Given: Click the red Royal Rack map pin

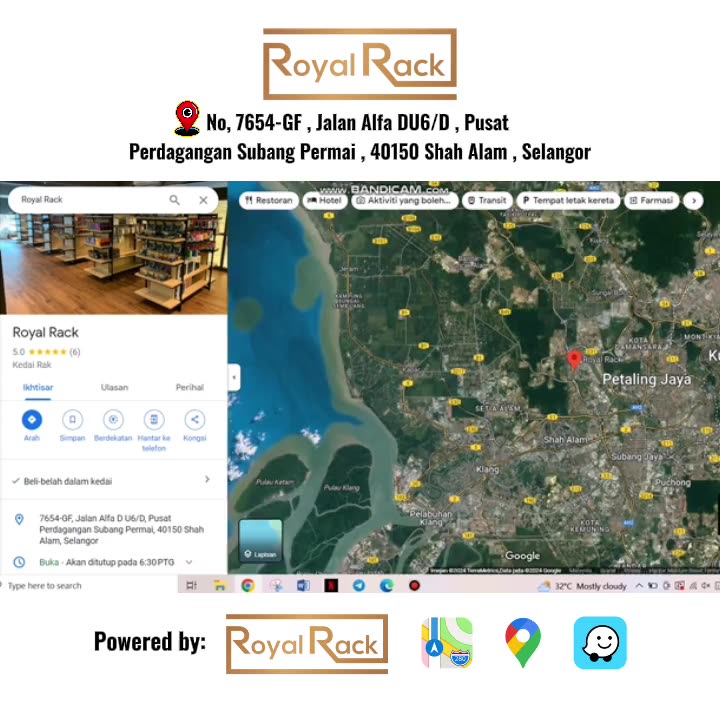Looking at the screenshot, I should click(x=574, y=359).
